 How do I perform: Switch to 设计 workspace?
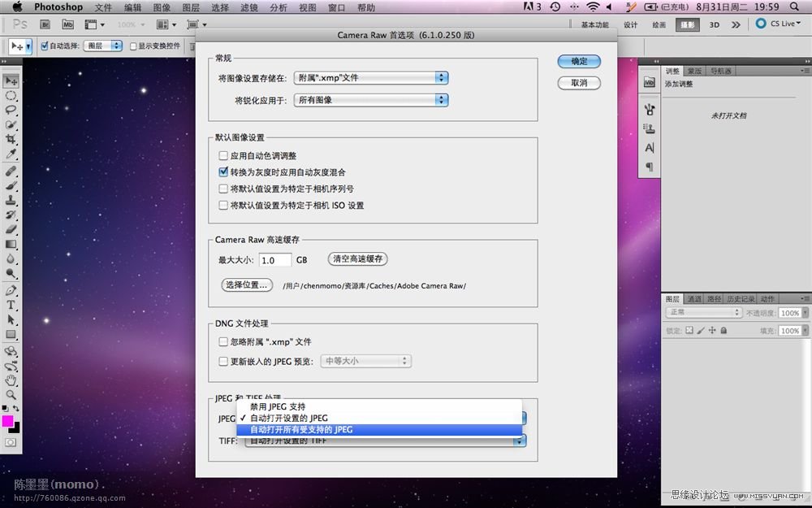(630, 24)
